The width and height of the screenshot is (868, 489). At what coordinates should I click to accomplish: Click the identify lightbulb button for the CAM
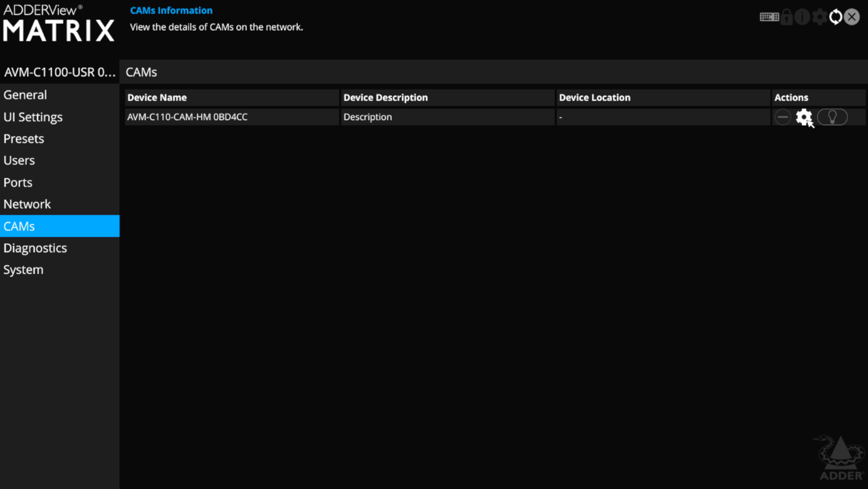[x=832, y=117]
